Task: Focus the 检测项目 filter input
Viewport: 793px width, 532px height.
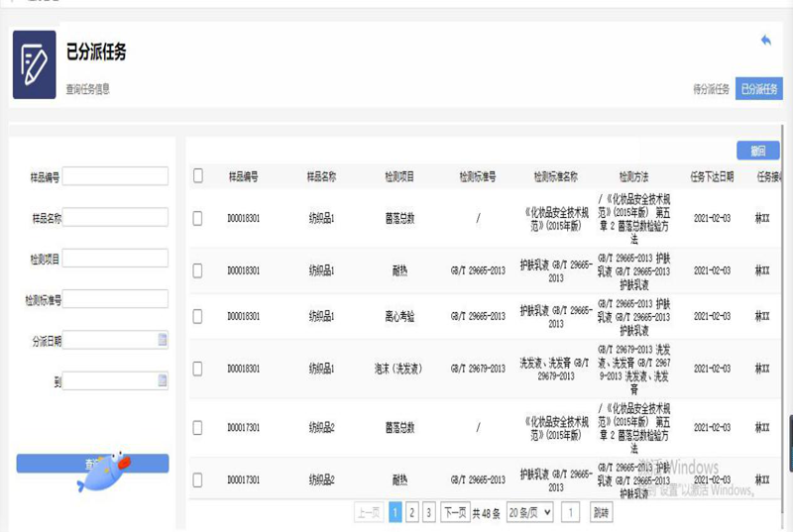Action: pos(115,258)
